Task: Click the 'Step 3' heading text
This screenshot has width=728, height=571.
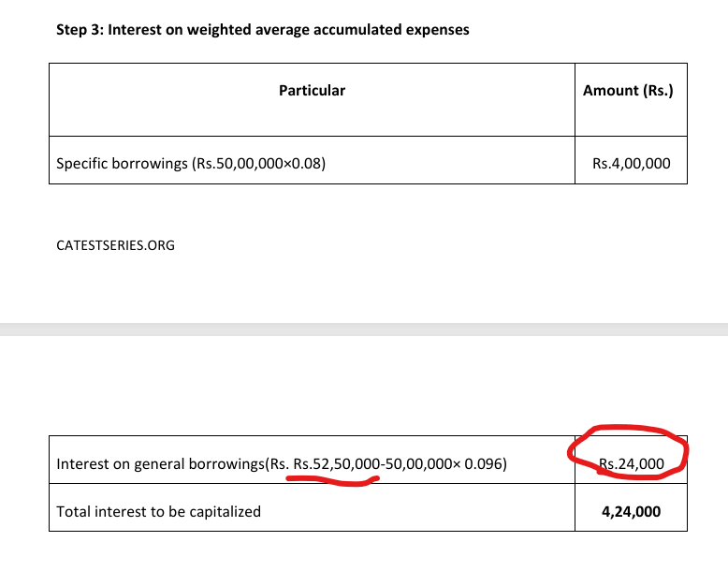Action: pyautogui.click(x=80, y=29)
